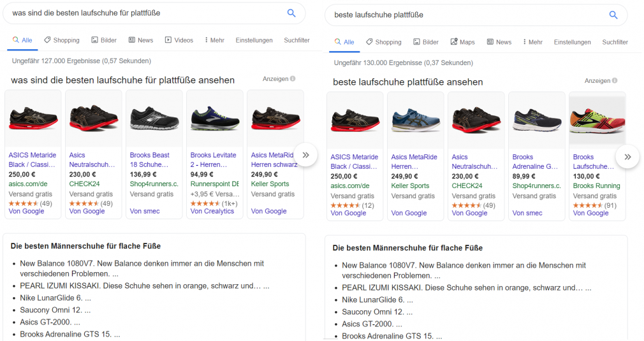Open the News tab in the left results
Screen dimensions: 644x341
pos(141,40)
